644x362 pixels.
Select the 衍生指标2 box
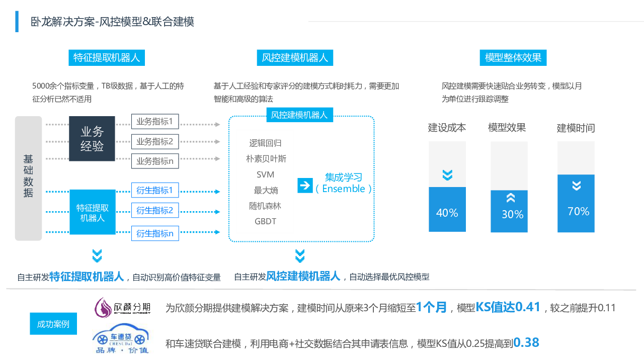pos(155,210)
